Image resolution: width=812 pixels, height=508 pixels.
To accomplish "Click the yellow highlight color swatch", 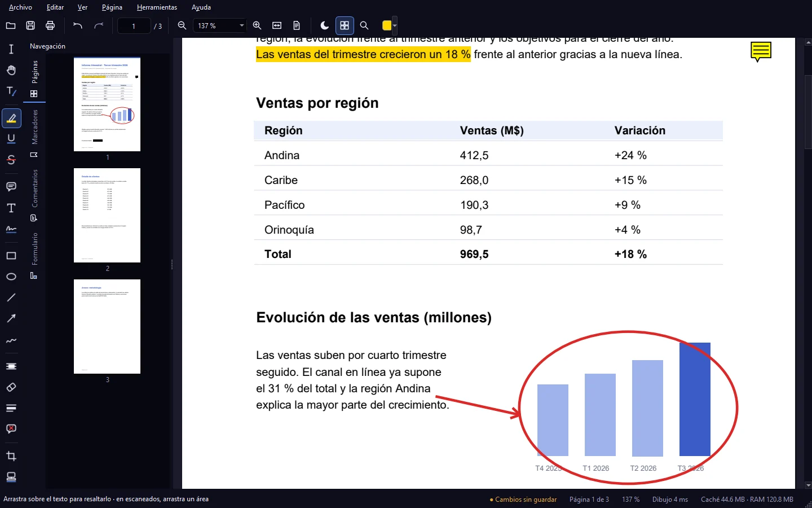I will pyautogui.click(x=387, y=25).
